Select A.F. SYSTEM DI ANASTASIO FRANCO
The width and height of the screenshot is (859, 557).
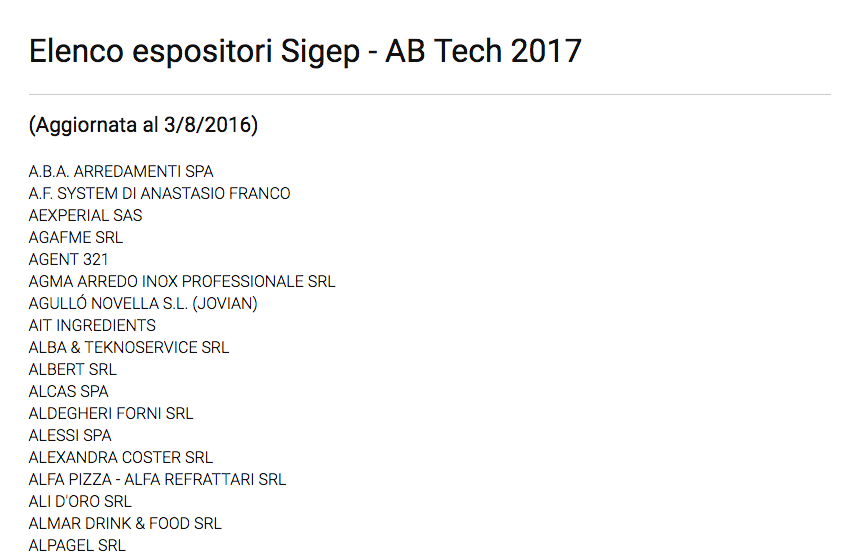tap(159, 193)
